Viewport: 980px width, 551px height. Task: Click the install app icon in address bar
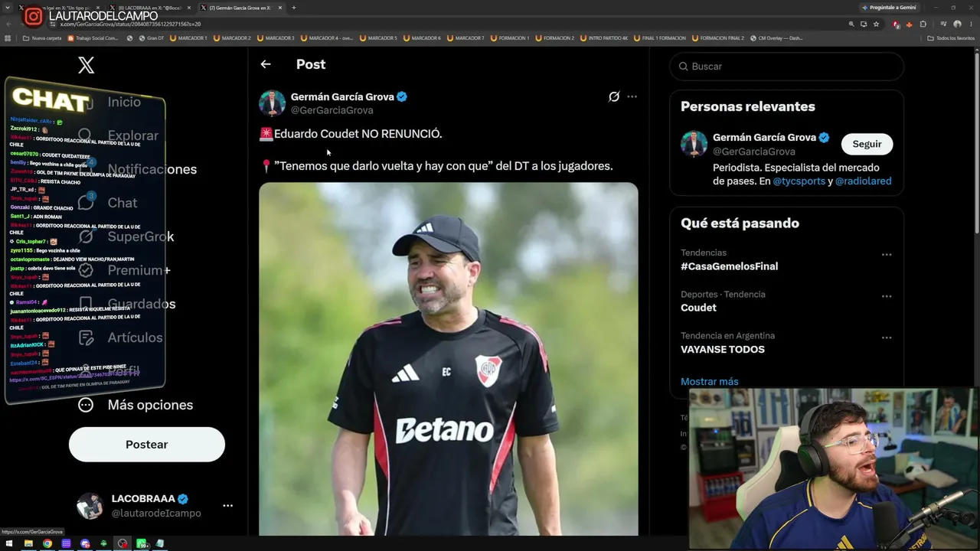tap(864, 24)
